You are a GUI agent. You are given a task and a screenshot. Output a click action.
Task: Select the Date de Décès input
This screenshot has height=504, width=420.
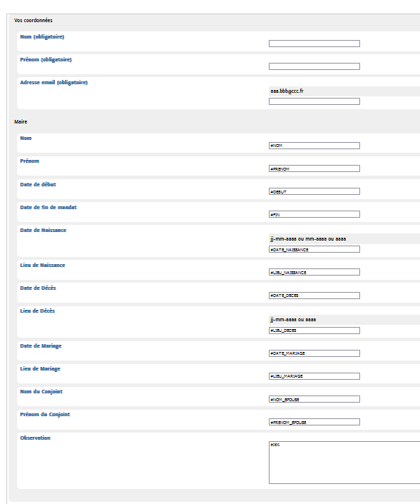tap(314, 296)
